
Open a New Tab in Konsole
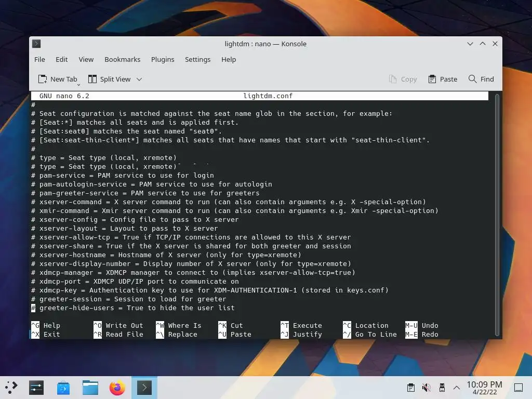pyautogui.click(x=58, y=79)
